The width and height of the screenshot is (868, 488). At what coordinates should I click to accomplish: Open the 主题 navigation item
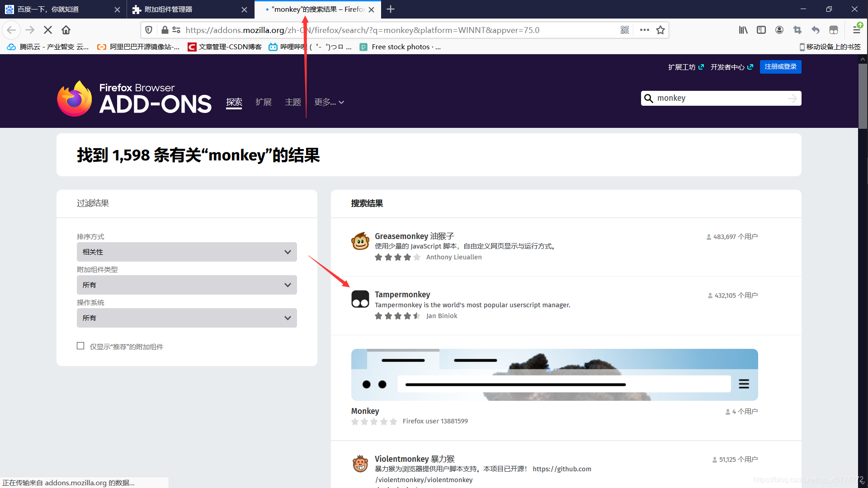click(x=293, y=102)
